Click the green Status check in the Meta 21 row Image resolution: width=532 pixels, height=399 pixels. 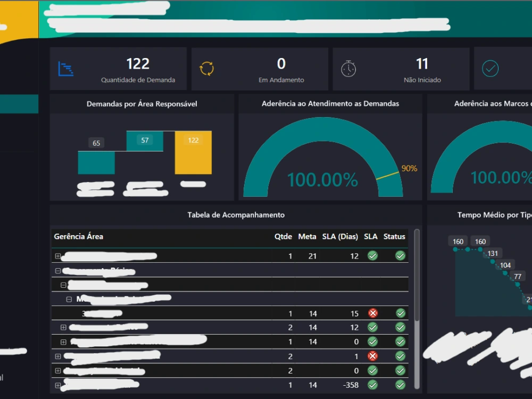[401, 255]
